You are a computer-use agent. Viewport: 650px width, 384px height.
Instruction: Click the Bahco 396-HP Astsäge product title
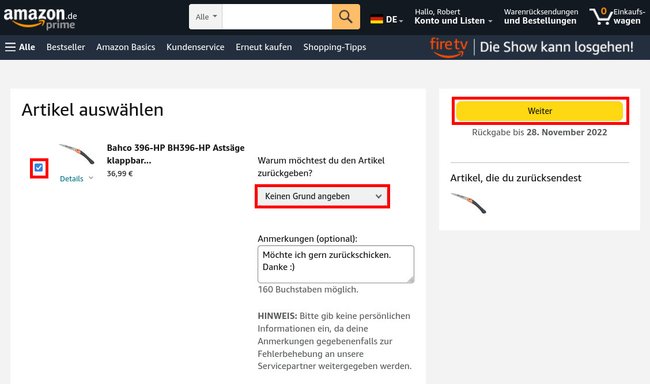coord(175,154)
